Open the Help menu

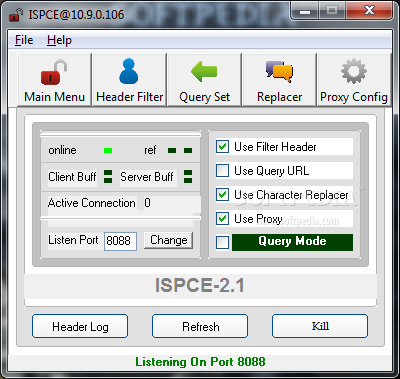[59, 40]
